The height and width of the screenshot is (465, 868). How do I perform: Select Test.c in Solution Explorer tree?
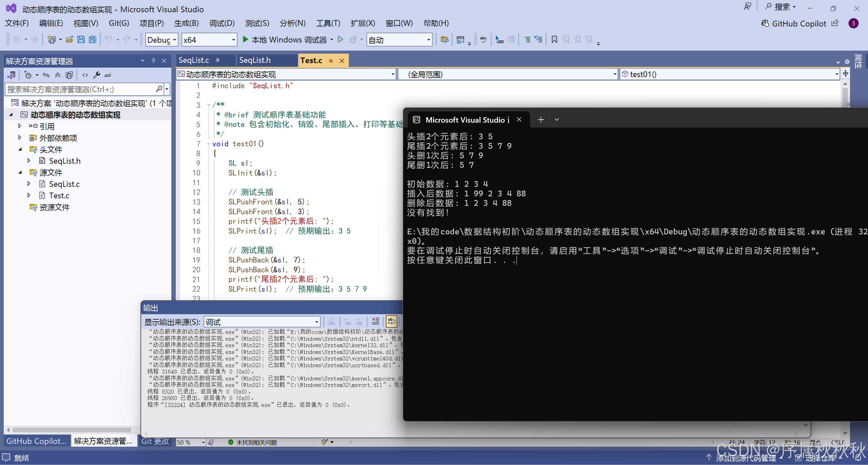point(59,195)
